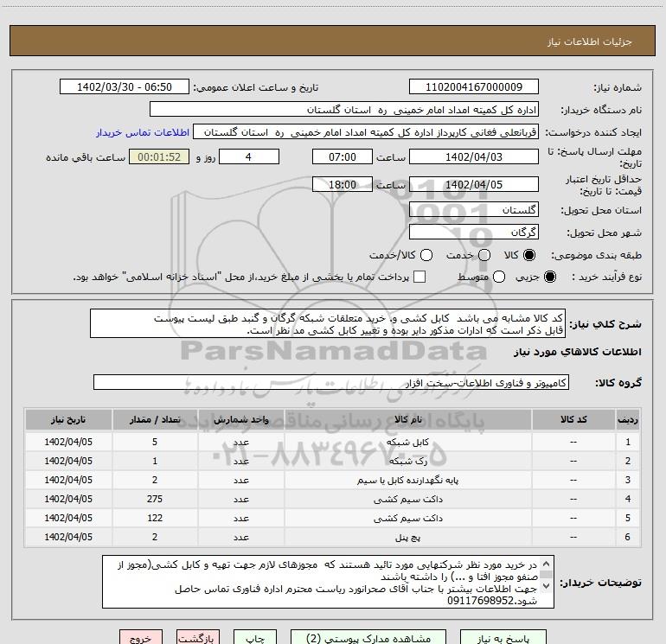This screenshot has height=644, width=666.
Task: Click the announcement date field 1402/03/30 - 06:50
Action: tap(125, 86)
